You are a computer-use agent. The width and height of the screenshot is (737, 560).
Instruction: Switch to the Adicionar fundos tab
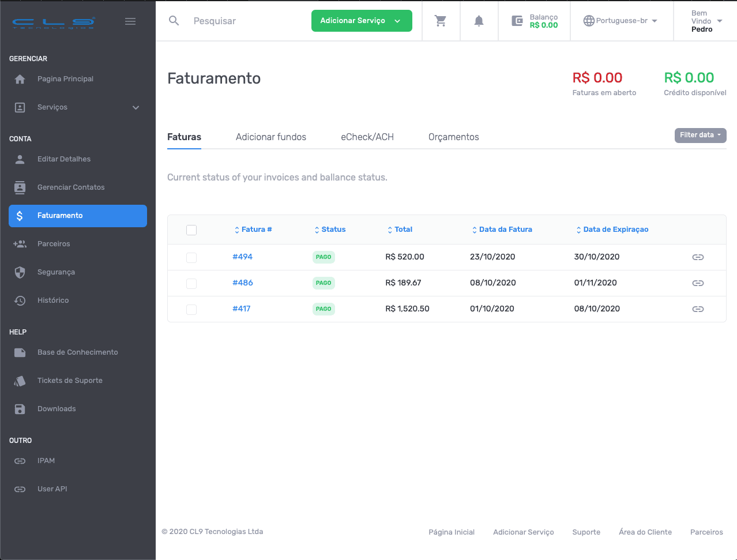pyautogui.click(x=271, y=137)
